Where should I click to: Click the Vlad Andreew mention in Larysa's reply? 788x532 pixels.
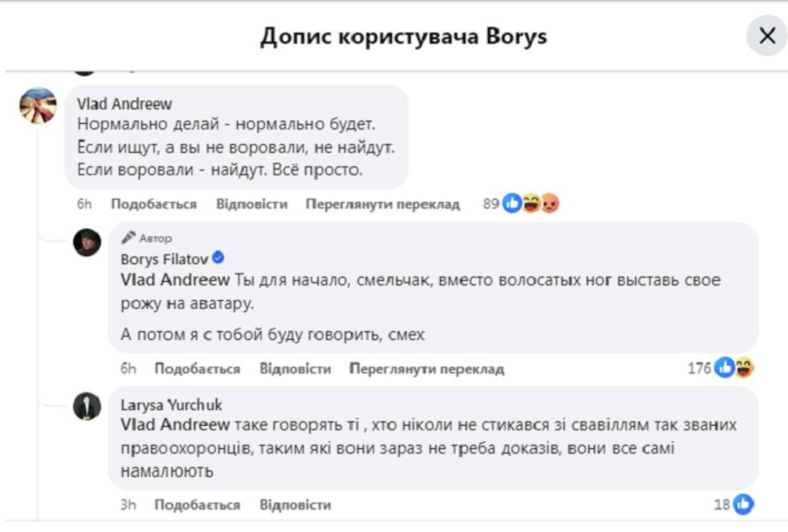(x=175, y=425)
